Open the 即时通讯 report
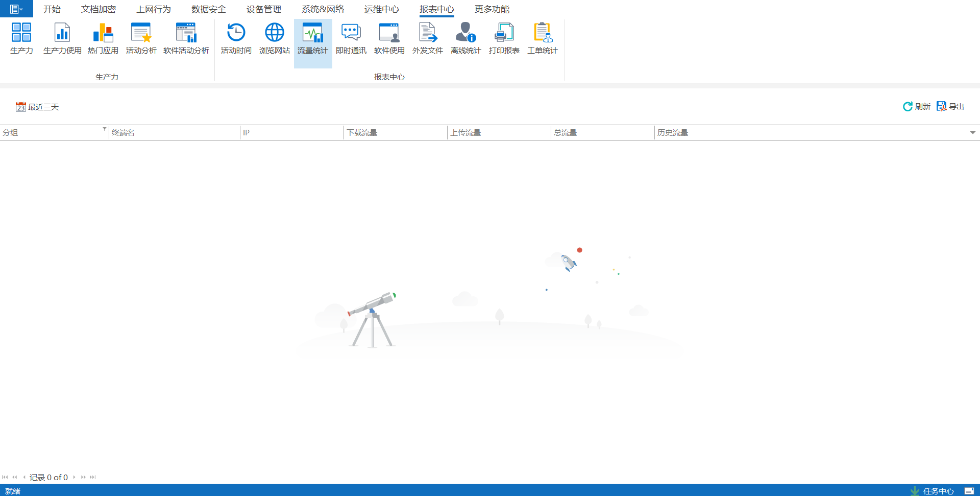980x496 pixels. pos(351,39)
